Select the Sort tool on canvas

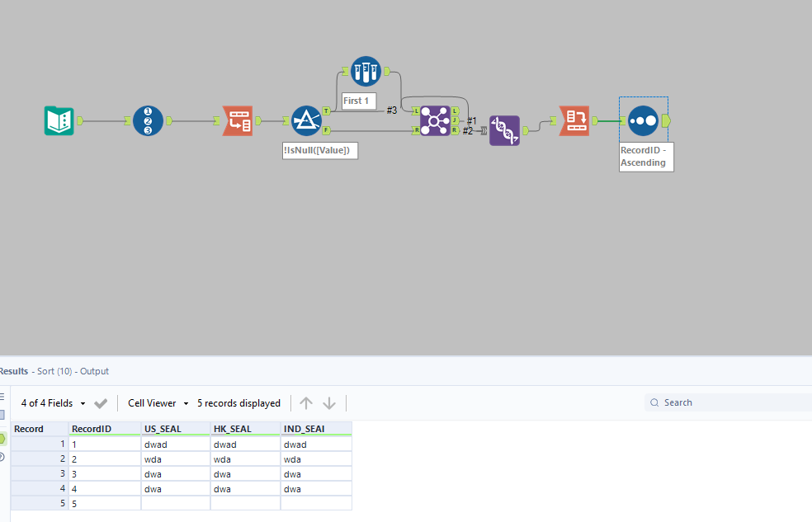(643, 120)
